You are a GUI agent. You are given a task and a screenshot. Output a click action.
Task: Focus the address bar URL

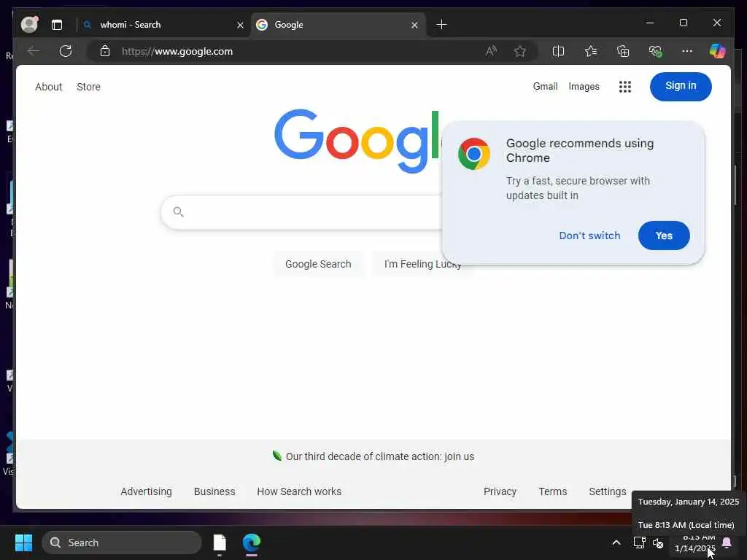177,52
